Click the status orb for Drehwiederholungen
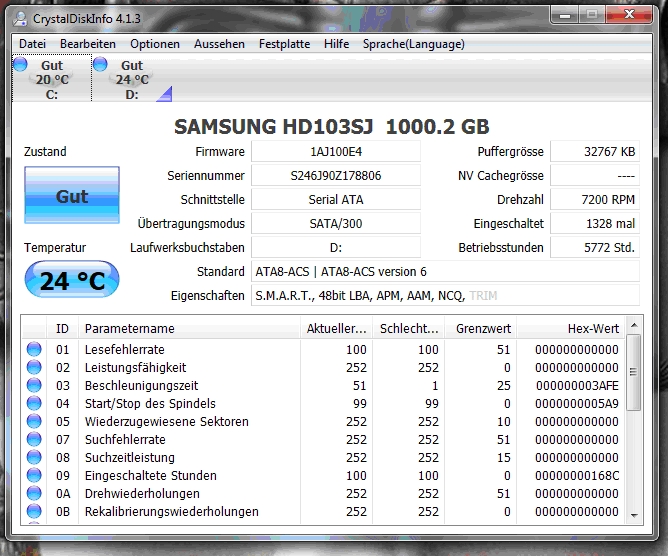668x556 pixels. click(x=34, y=493)
